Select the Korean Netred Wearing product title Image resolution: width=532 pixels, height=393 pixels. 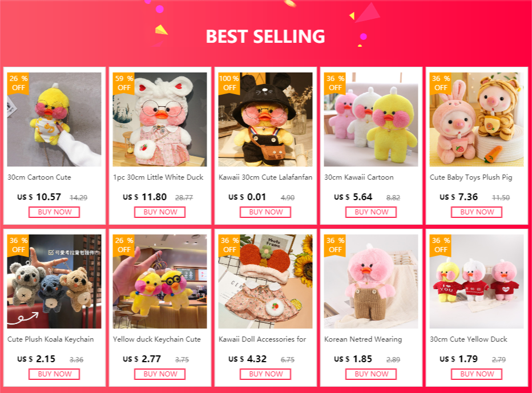363,339
